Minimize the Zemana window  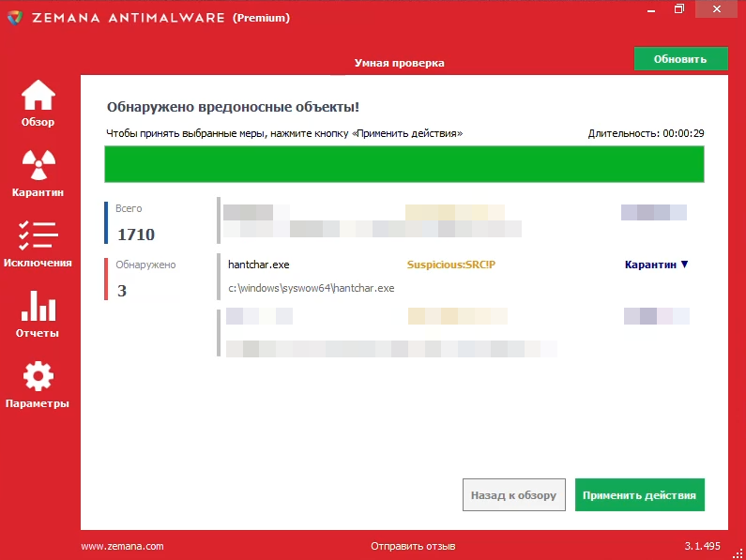click(651, 9)
